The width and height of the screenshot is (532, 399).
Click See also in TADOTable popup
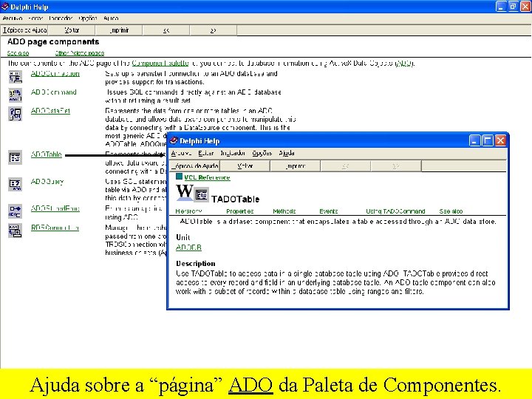coord(451,211)
